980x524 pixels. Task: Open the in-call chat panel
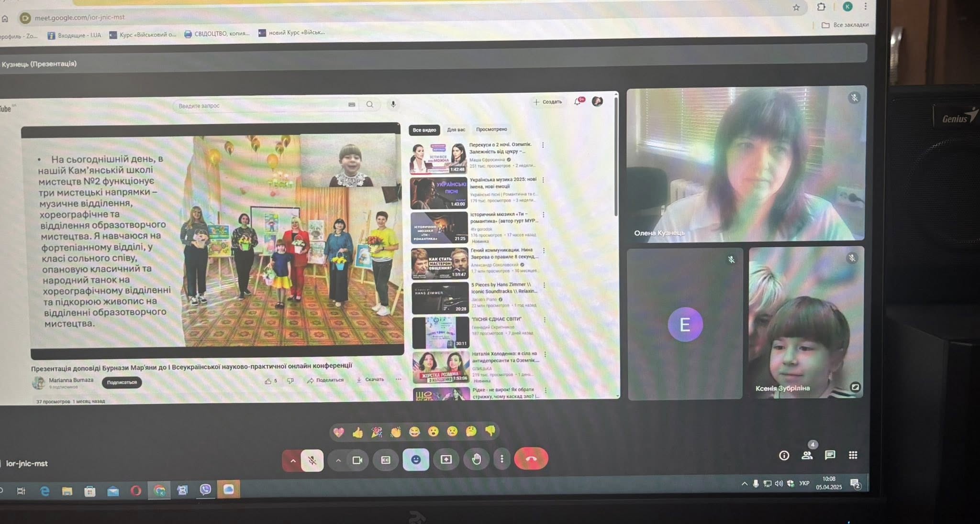[x=830, y=455]
